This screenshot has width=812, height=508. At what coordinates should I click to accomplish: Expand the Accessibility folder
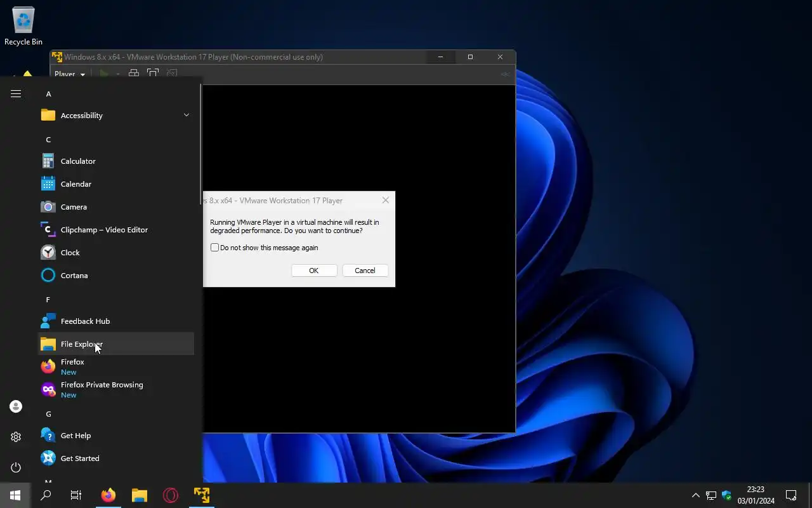tap(116, 116)
